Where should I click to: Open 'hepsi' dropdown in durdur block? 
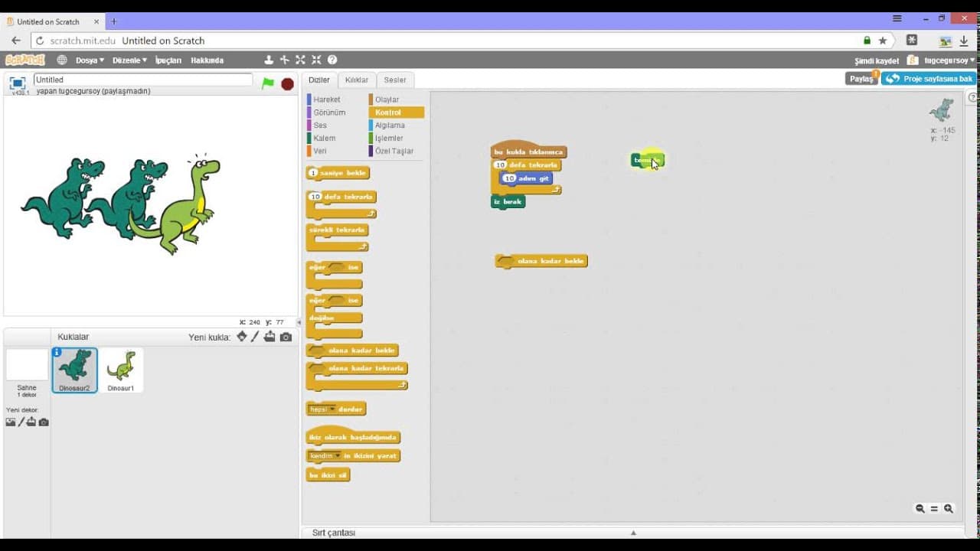(x=323, y=409)
